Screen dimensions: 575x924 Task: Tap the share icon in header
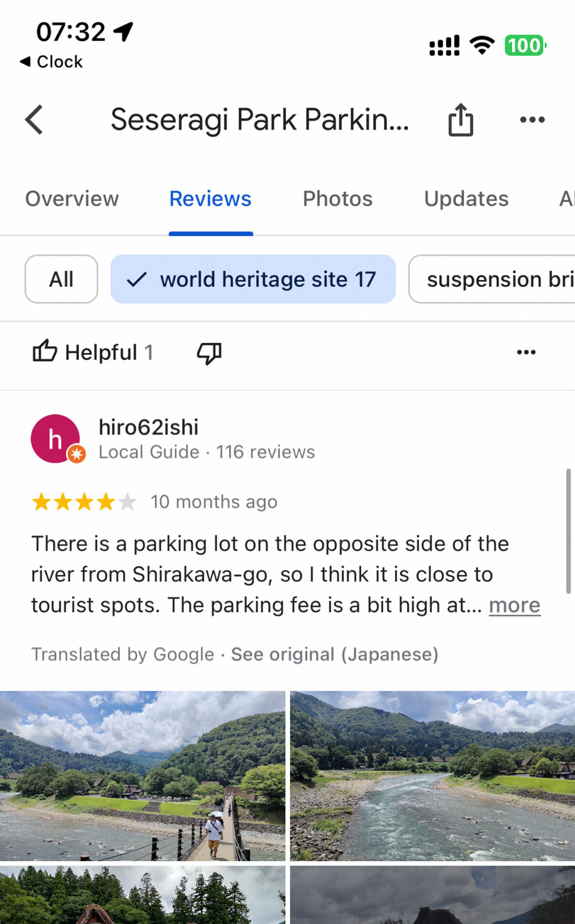coord(460,120)
